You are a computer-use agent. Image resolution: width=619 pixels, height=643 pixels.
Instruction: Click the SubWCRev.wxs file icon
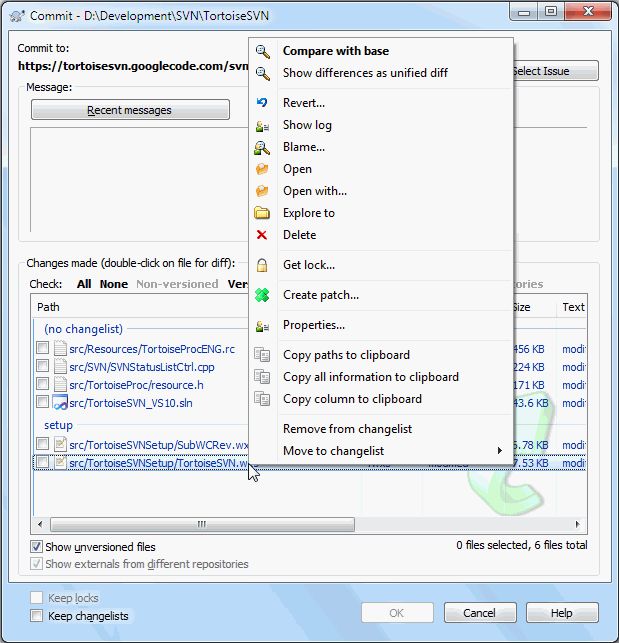(60, 444)
